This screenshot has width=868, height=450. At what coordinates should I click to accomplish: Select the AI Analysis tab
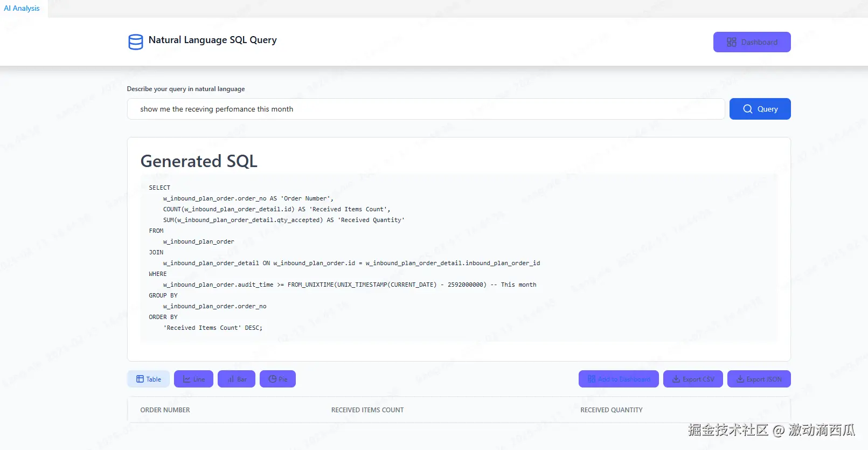coord(22,8)
